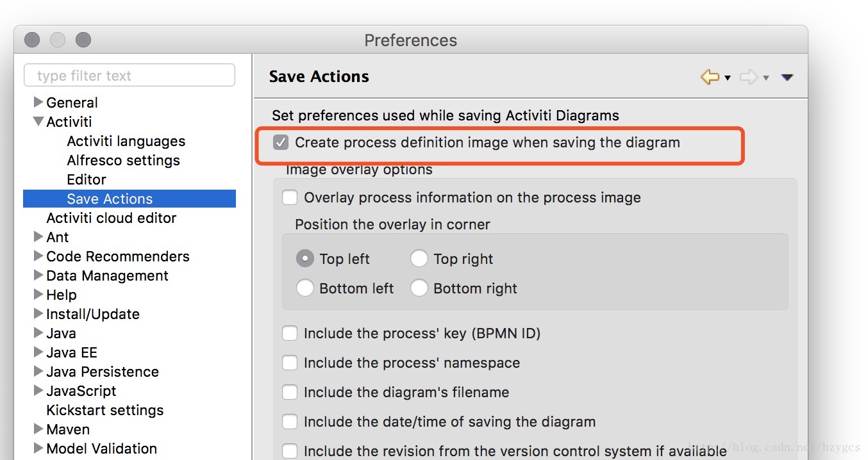Expand the JavaScript node
Screen dimensions: 868x460
38,390
